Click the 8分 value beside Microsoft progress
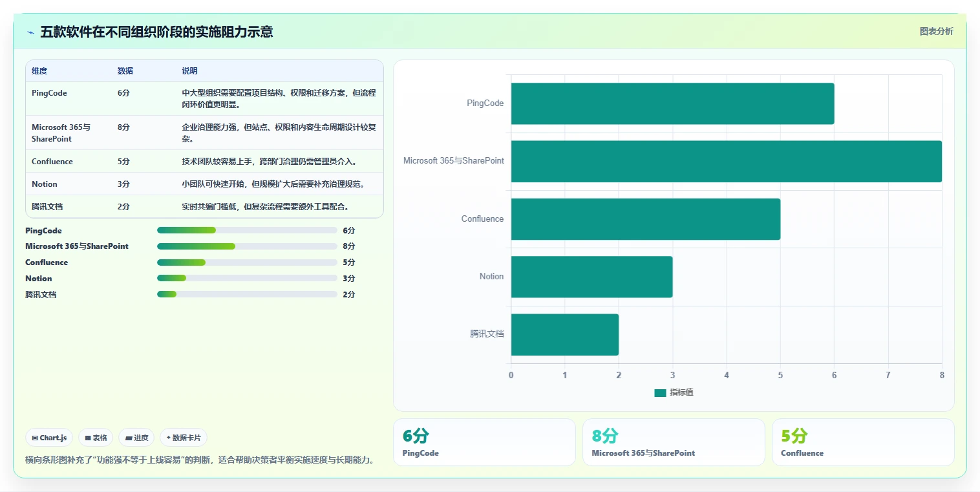Viewport: 980px width, 492px height. pyautogui.click(x=349, y=246)
